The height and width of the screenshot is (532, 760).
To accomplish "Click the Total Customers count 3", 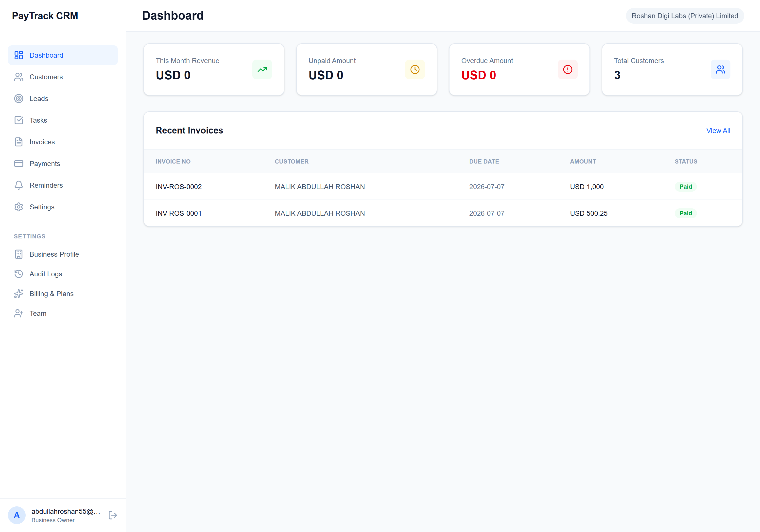I will [x=617, y=75].
